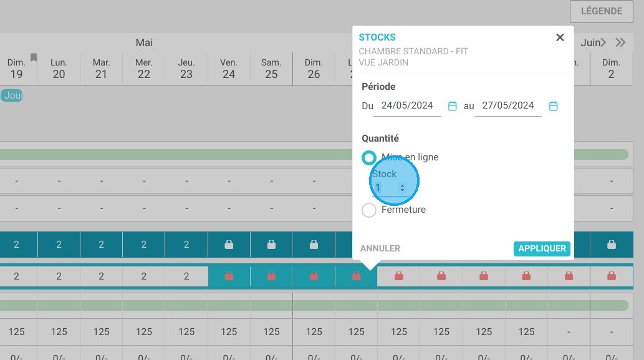Click red lock icon under Dim. 26
Screen dimensions: 644x360
click(x=314, y=276)
